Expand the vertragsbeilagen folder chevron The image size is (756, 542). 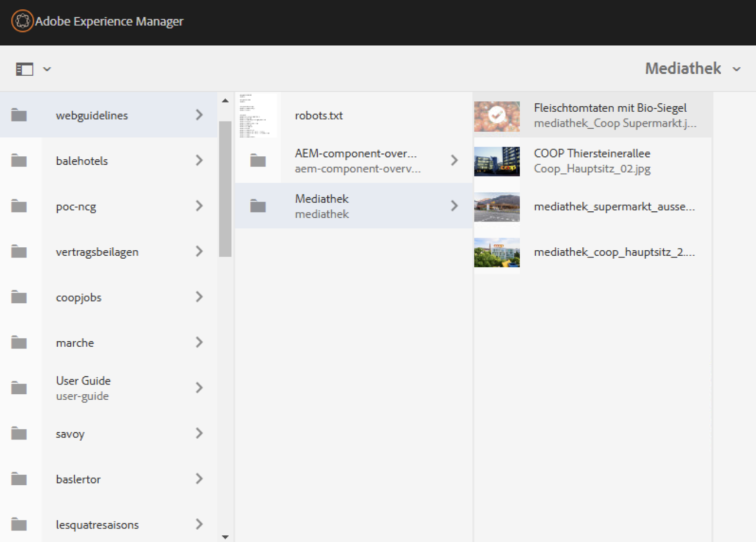199,252
